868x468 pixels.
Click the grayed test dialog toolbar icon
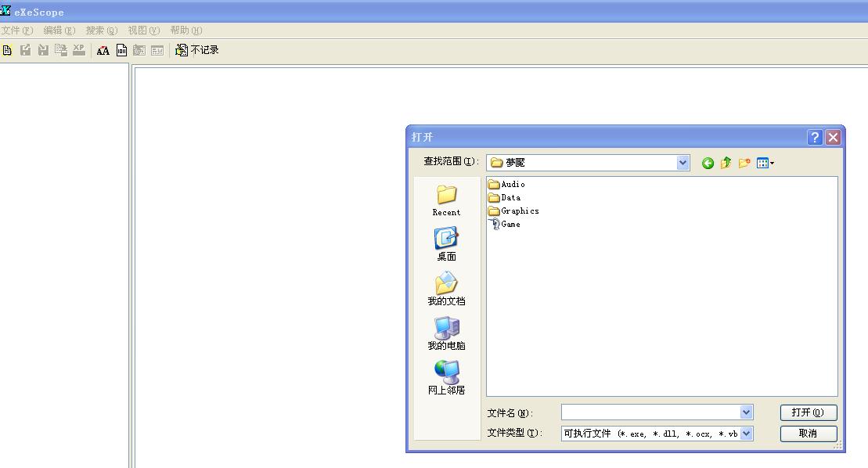[x=157, y=51]
